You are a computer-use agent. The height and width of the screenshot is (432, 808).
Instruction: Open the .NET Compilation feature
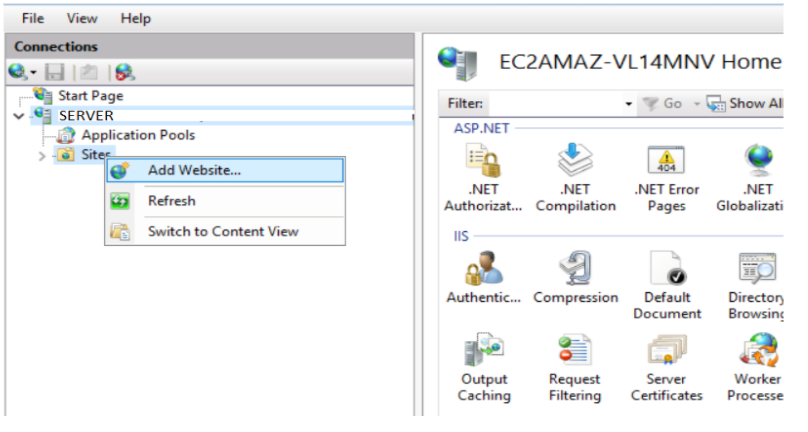coord(576,178)
